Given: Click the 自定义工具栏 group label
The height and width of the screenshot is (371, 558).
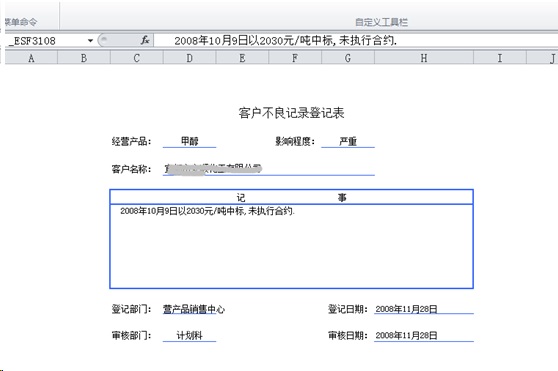Looking at the screenshot, I should point(381,22).
